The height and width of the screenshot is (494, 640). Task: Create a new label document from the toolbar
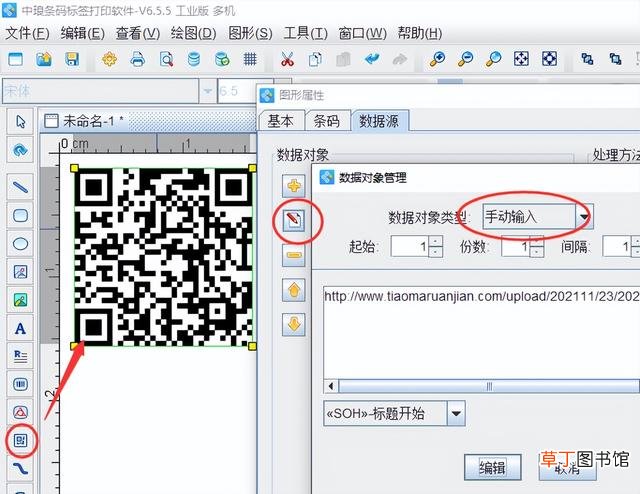(16, 60)
